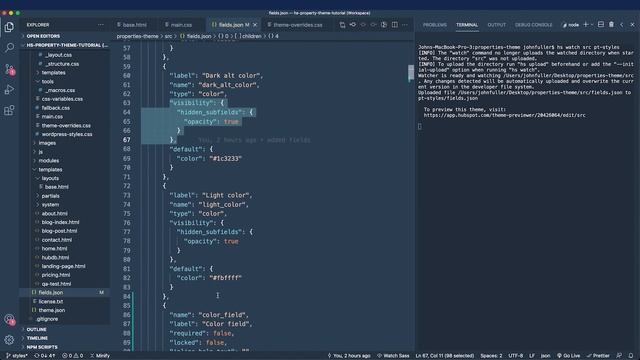The image size is (640, 360).
Task: Click line number 72 in gutter
Action: 127,186
